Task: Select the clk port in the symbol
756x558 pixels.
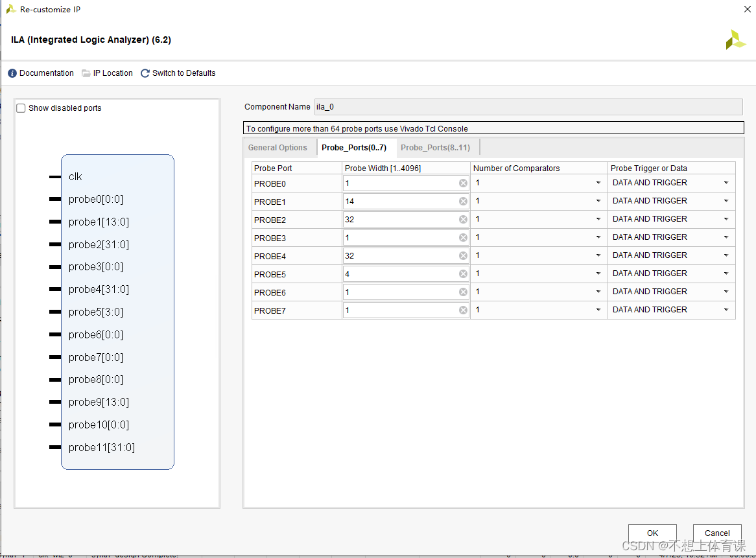Action: coord(75,177)
